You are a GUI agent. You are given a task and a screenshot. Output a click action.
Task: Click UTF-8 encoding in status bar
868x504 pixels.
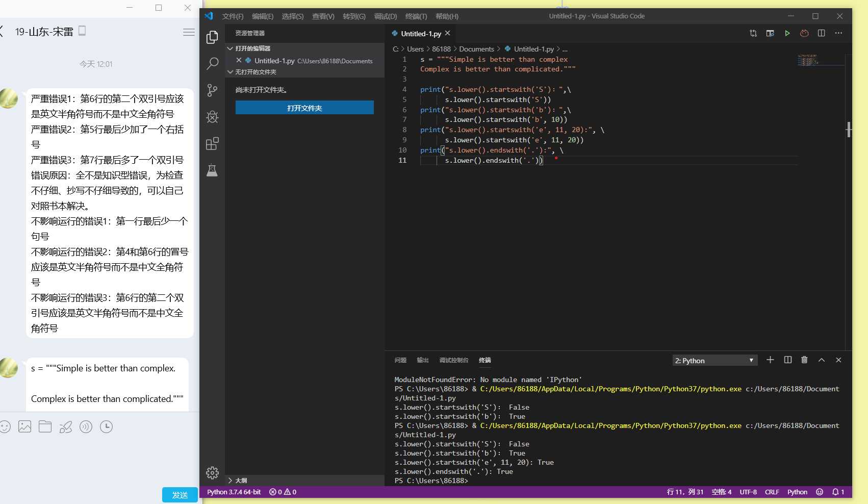(748, 492)
